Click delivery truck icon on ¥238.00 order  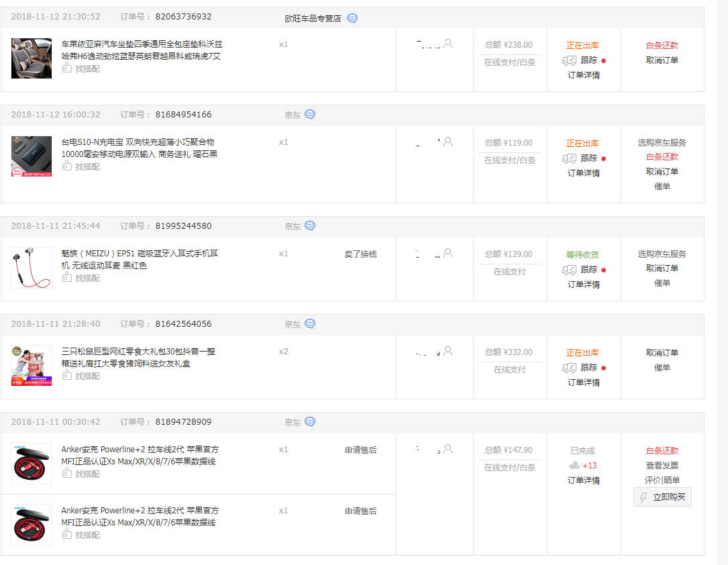[569, 61]
